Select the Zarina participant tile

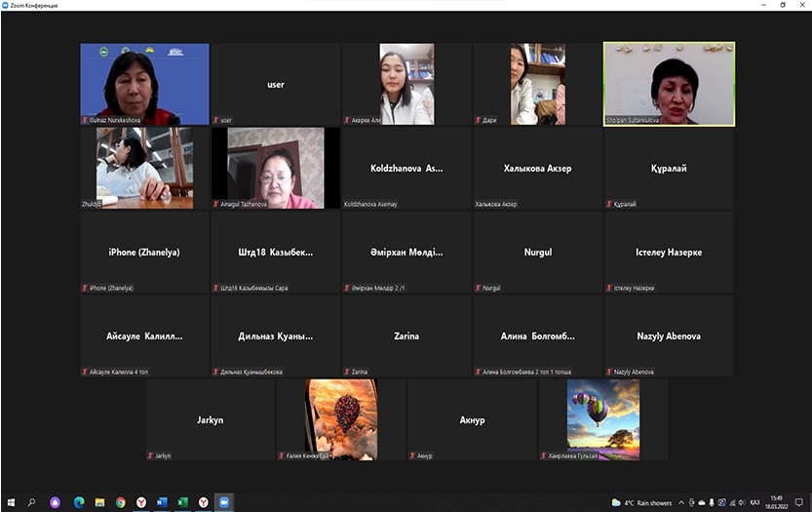[406, 335]
